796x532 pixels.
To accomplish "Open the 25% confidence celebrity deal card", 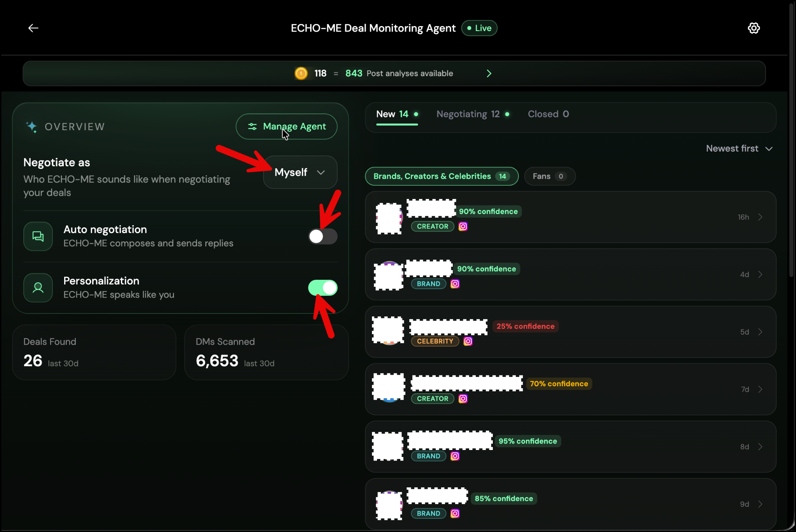I will tap(570, 332).
